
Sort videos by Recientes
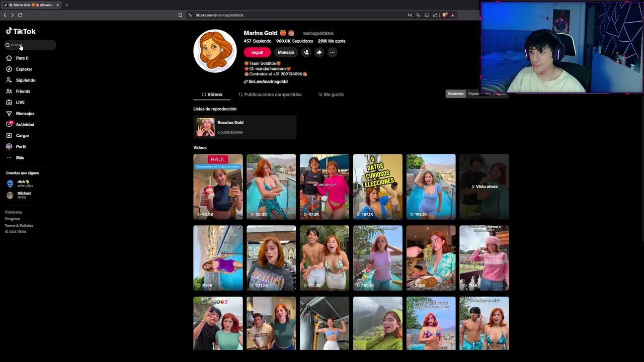pyautogui.click(x=456, y=94)
